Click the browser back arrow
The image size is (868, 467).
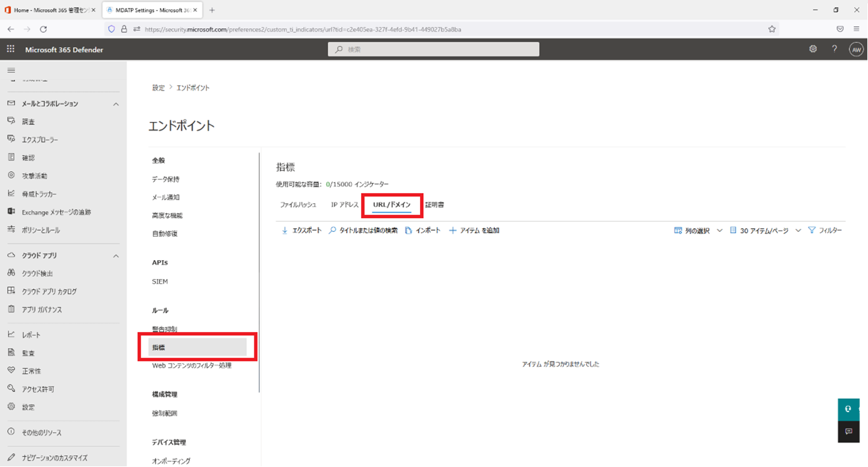[x=11, y=29]
